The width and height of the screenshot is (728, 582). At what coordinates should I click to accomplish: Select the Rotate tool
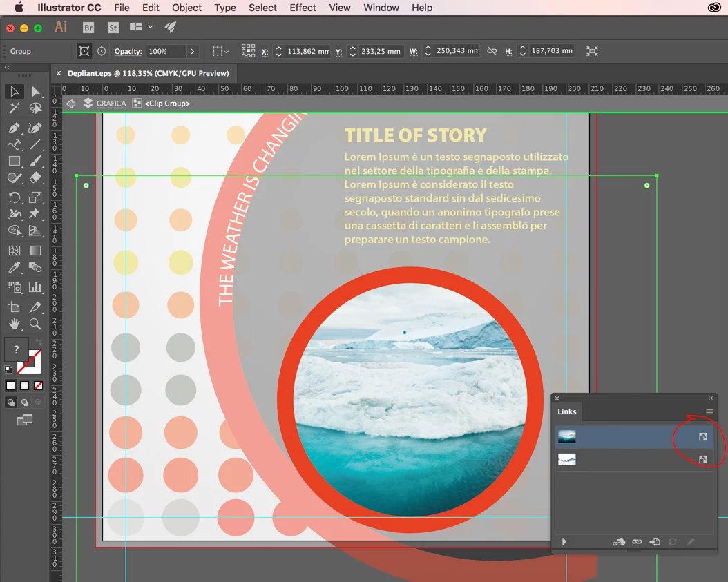[x=15, y=197]
